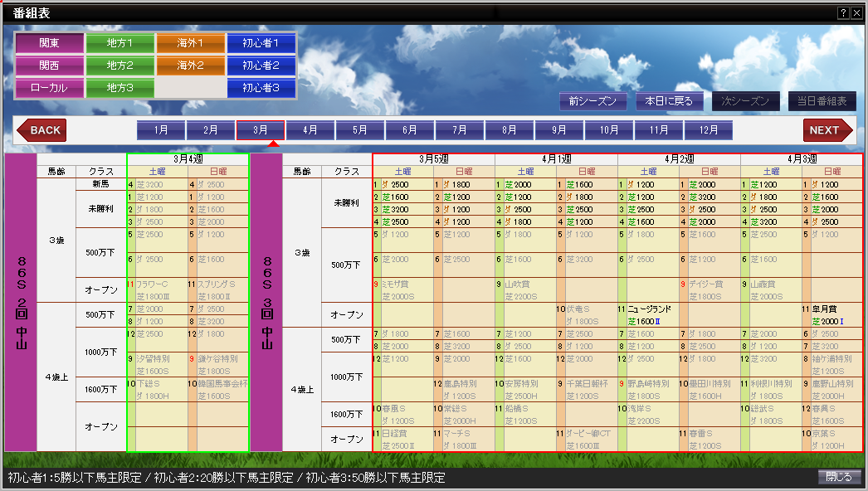Close the window with the X icon
868x491 pixels.
(x=856, y=12)
